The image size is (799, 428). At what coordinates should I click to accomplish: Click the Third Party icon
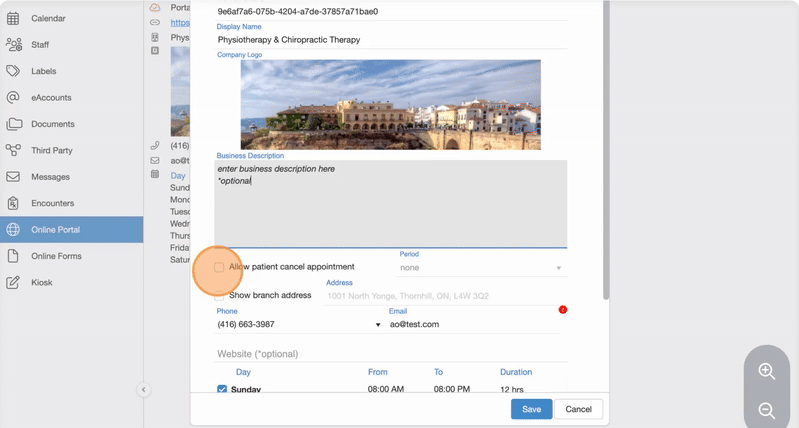coord(13,150)
